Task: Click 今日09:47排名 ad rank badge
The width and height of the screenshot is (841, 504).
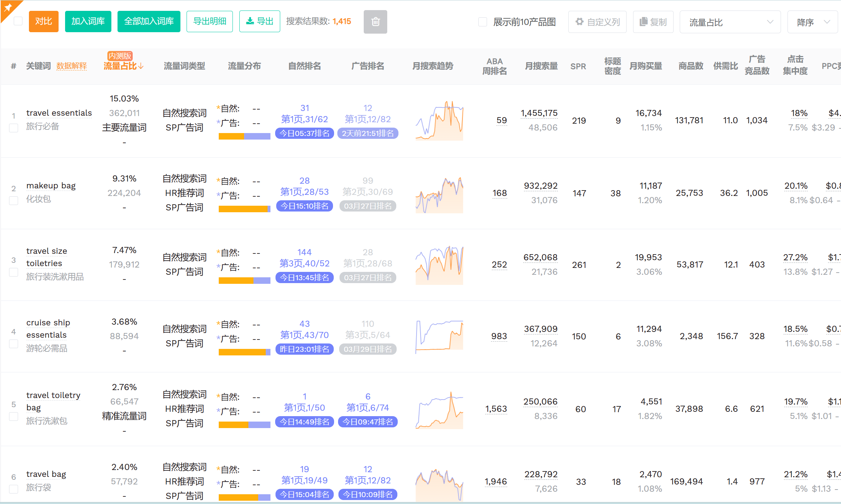Action: 368,422
